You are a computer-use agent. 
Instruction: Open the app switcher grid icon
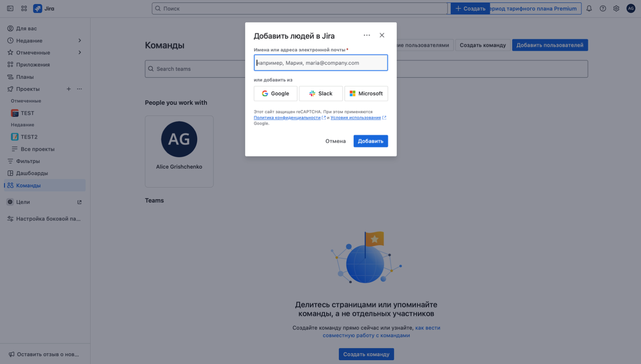(24, 9)
